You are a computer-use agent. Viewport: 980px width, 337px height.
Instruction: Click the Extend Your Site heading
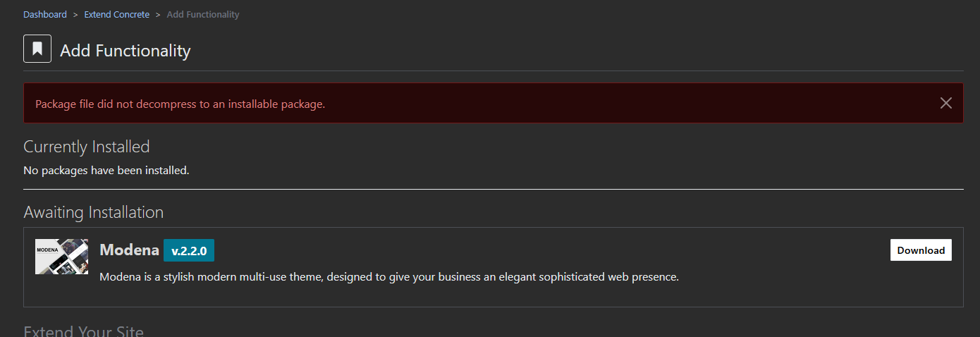tap(84, 331)
